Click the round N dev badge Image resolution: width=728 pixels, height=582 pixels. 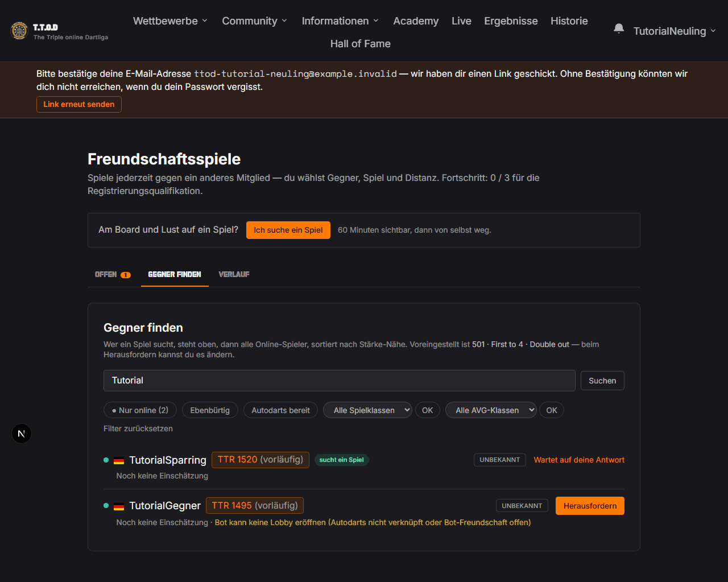(22, 434)
